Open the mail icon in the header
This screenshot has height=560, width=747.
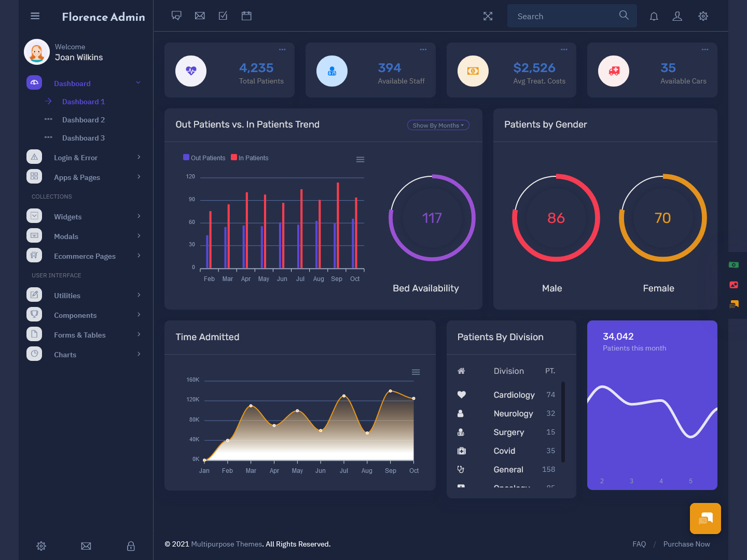click(200, 16)
